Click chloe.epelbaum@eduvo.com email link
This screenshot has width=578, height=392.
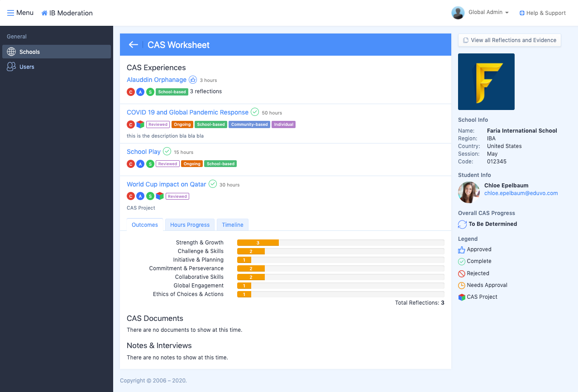point(521,193)
